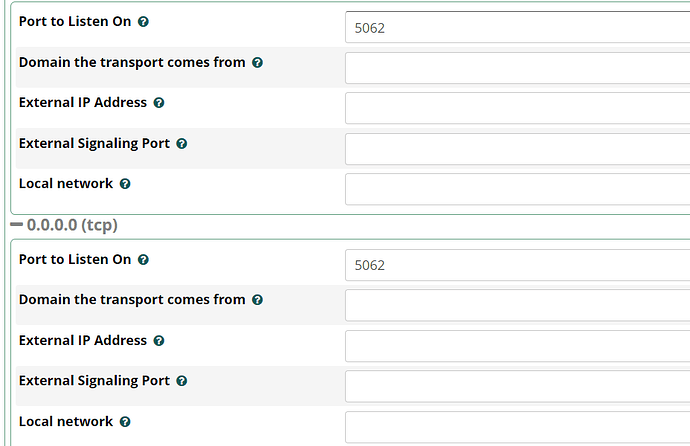Click help icon for Domain the transport comes from, upper section

coord(258,62)
